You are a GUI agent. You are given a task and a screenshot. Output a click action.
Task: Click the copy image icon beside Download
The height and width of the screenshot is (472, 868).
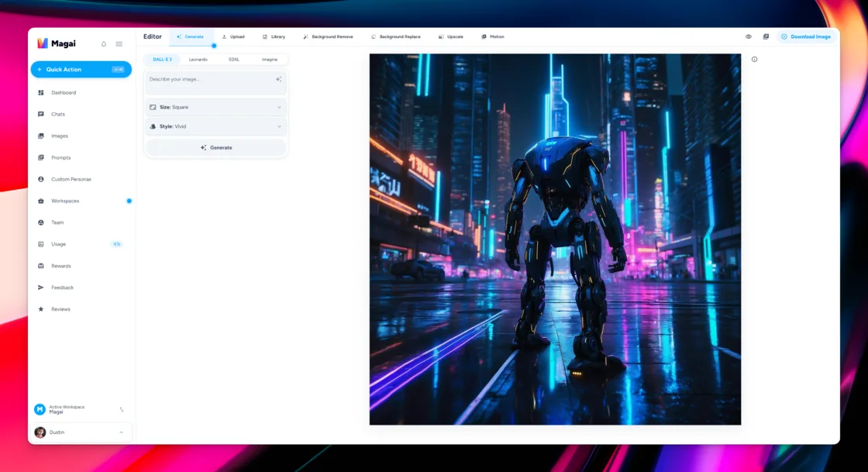pos(766,36)
